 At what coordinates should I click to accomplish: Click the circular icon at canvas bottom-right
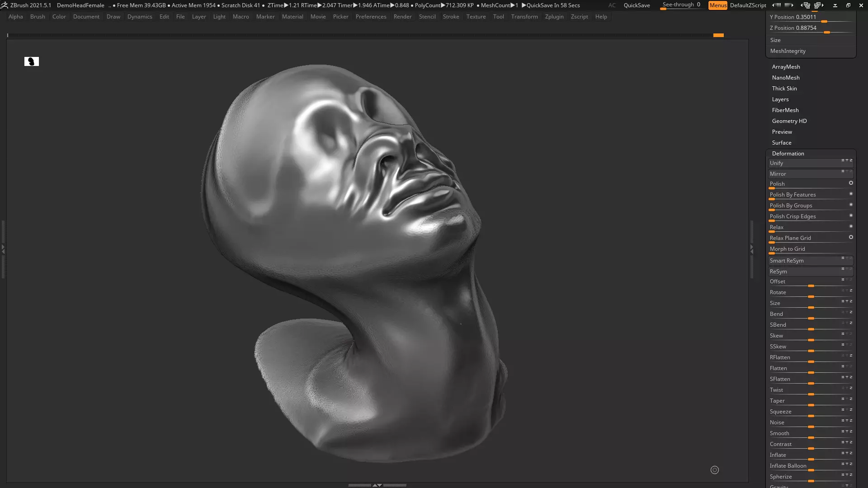coord(715,470)
